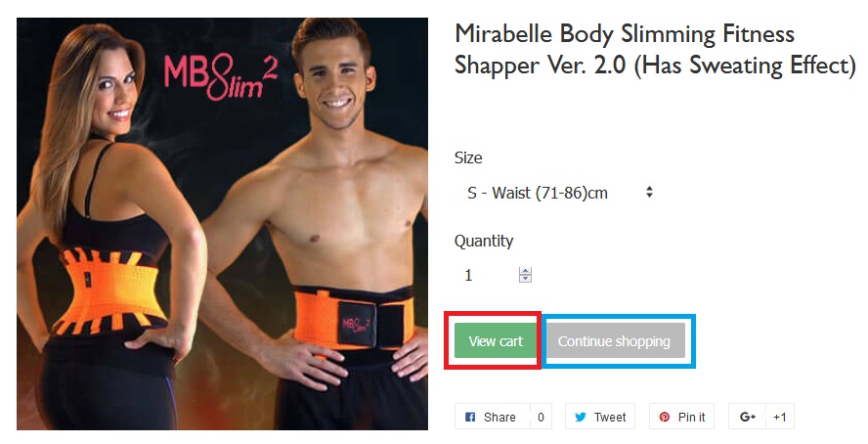Click the Pin it text label

pos(691,418)
